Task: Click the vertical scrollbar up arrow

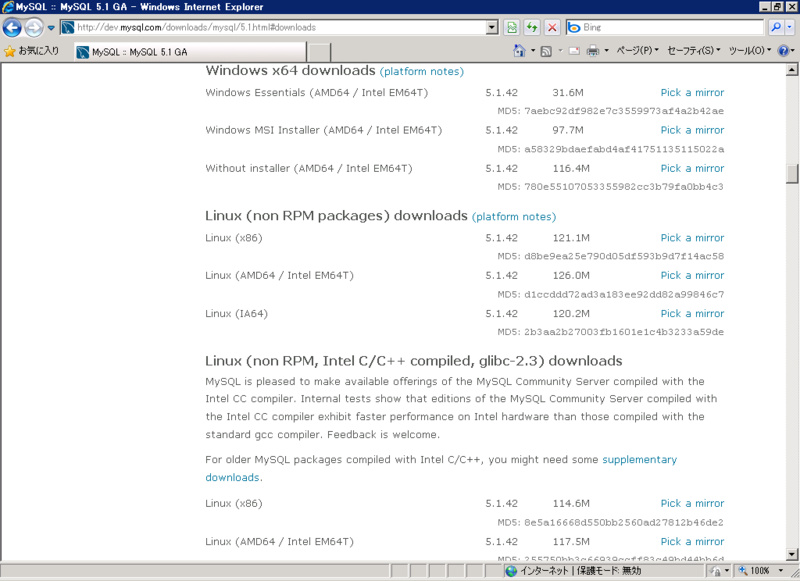Action: pos(792,69)
